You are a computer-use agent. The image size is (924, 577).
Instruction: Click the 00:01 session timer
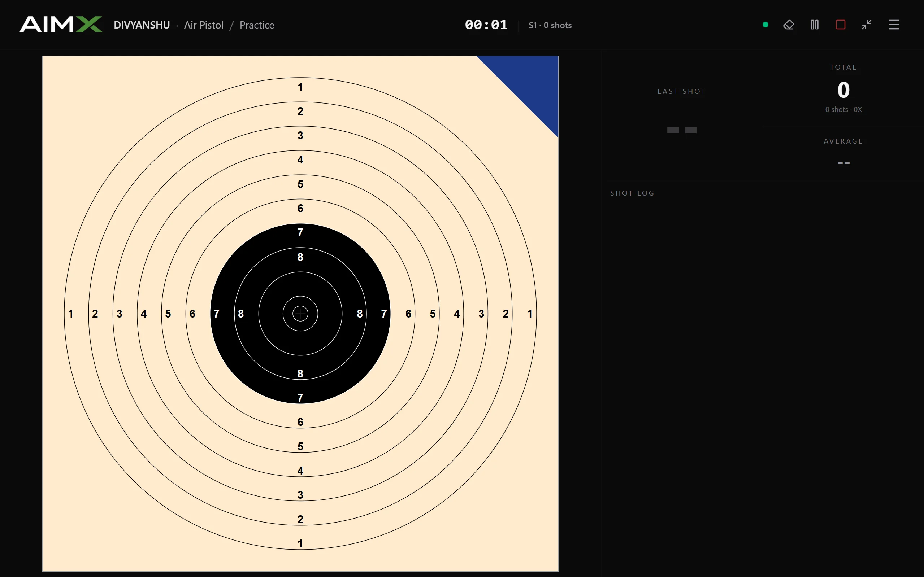[x=486, y=25]
